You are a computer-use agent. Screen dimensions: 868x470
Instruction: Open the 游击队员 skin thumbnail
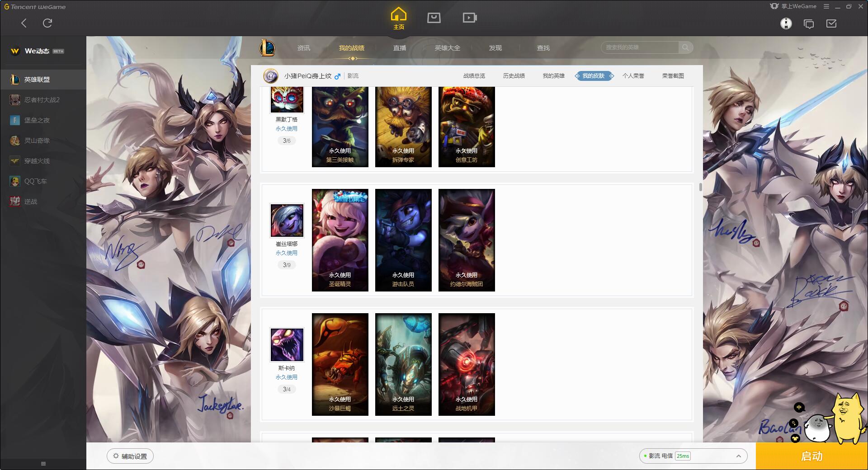coord(403,240)
